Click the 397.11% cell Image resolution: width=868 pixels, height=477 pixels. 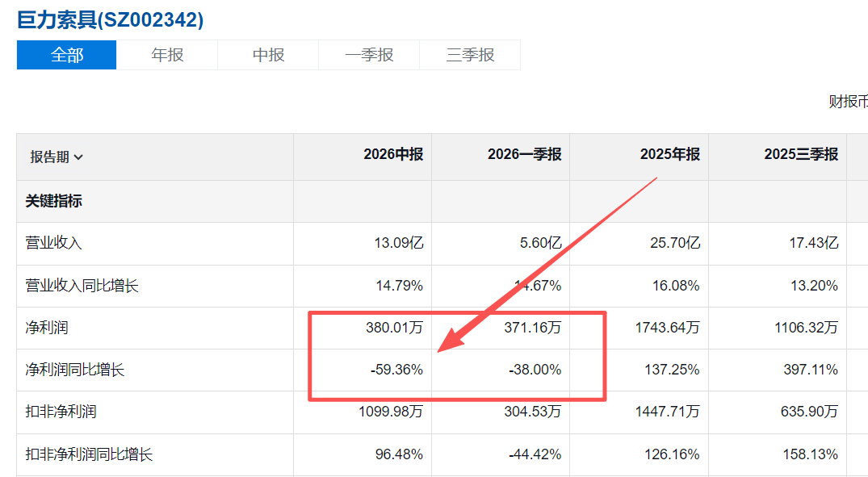[811, 370]
